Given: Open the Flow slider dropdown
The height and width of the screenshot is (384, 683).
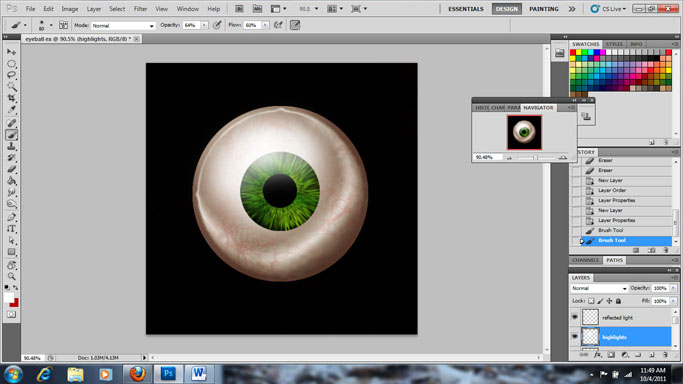Looking at the screenshot, I should 265,25.
